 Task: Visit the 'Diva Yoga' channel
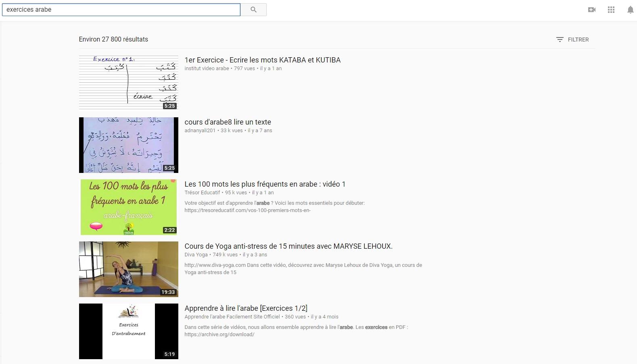[196, 255]
